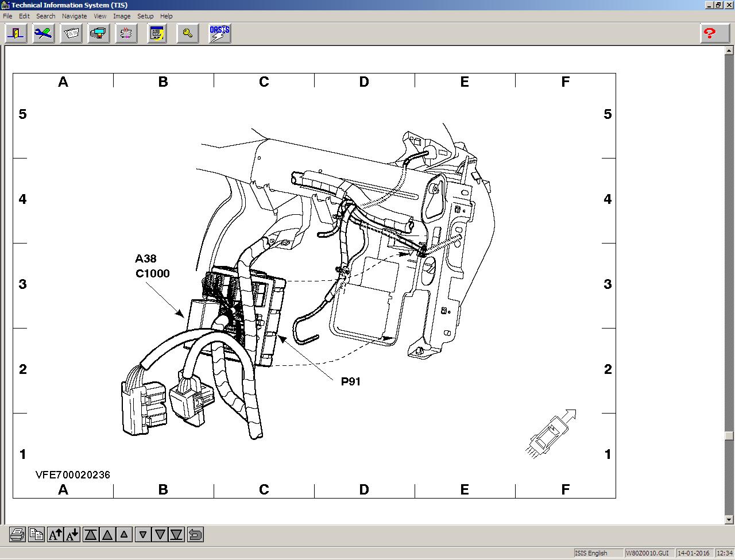Click the 14-01-2016 date in status bar
The image size is (735, 560).
click(695, 553)
